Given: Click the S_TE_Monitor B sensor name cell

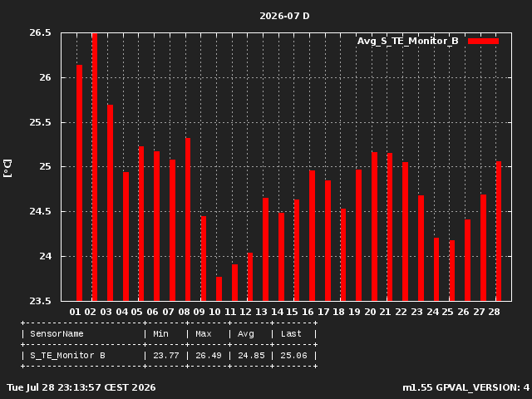Looking at the screenshot, I should [67, 356].
